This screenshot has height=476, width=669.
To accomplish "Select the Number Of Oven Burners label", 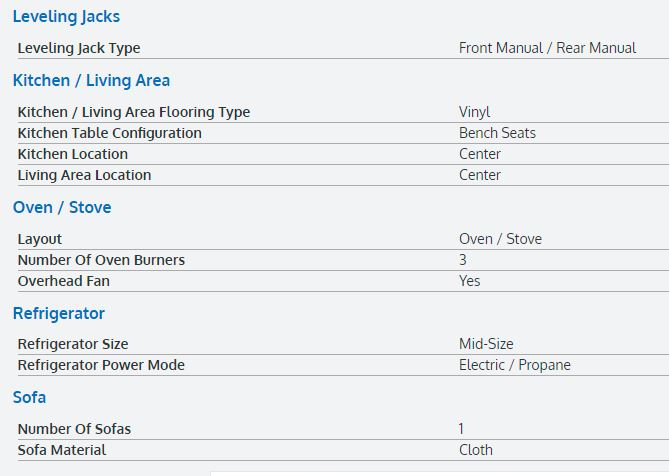I will point(101,260).
